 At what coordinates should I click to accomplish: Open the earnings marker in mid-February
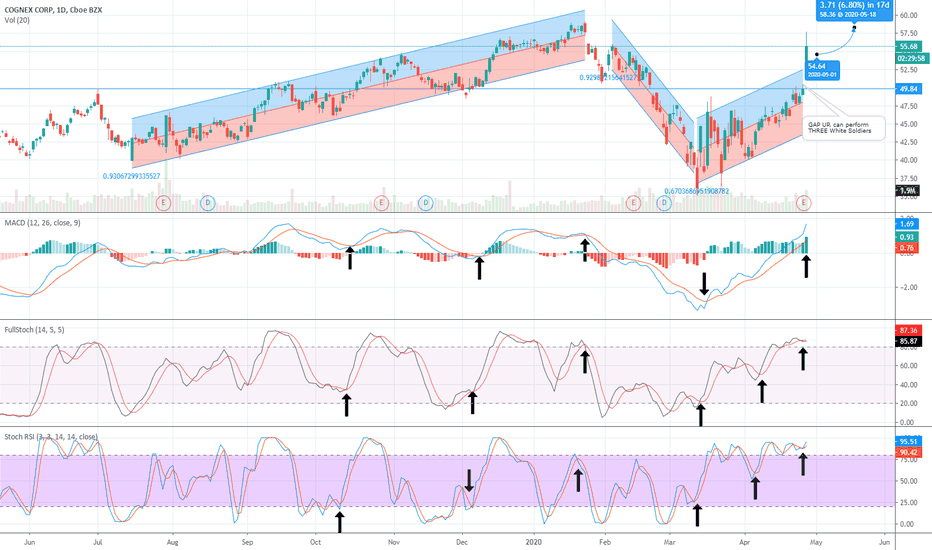[633, 203]
